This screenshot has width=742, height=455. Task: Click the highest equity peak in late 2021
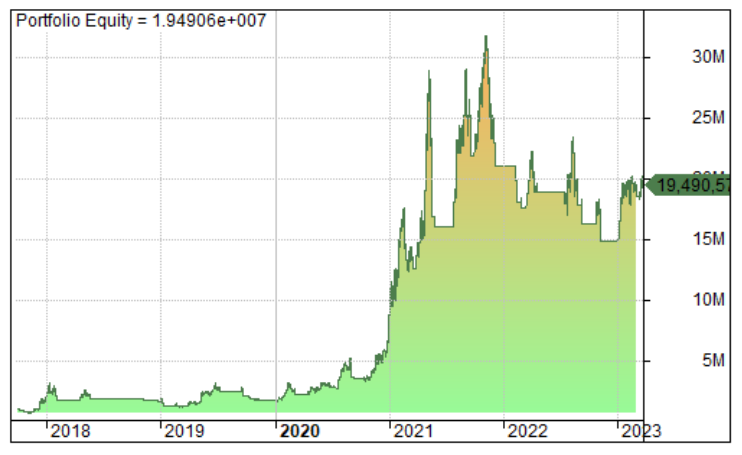tap(486, 38)
